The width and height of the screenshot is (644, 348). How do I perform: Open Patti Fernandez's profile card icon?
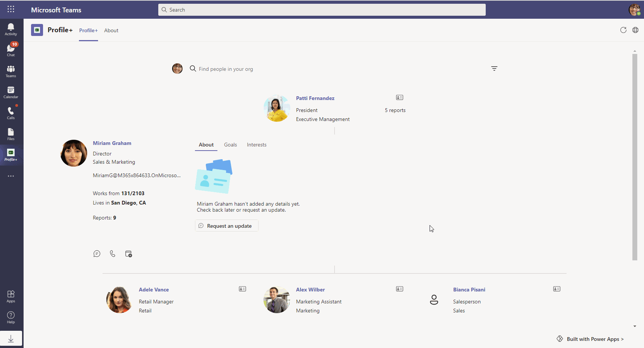[400, 98]
